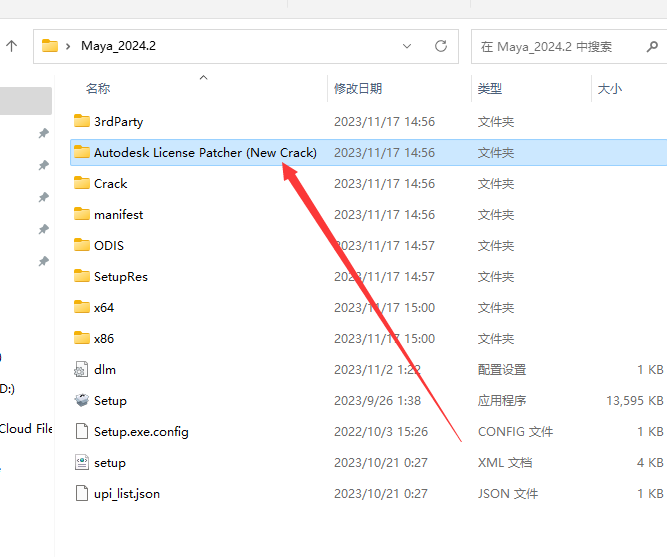Go up one folder level
This screenshot has height=557, width=667.
tap(12, 46)
